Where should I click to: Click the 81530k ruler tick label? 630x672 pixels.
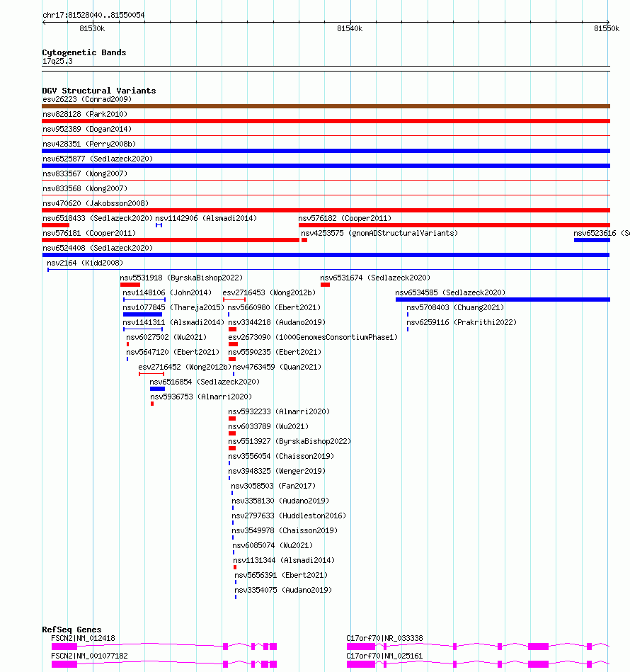tap(92, 29)
